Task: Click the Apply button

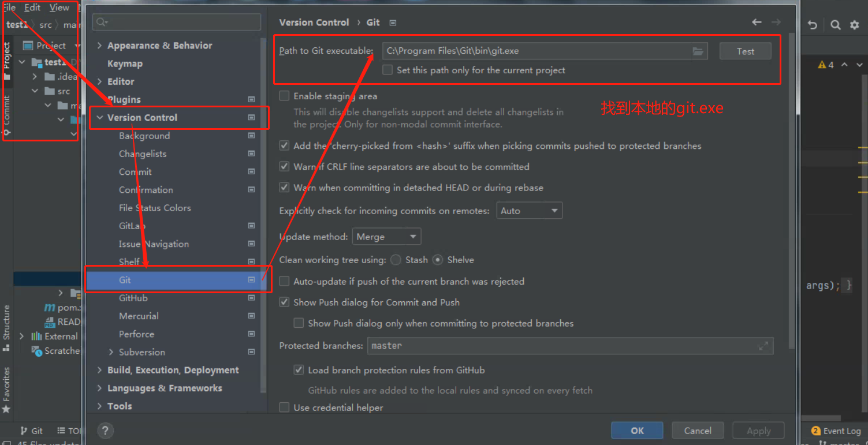Action: point(758,431)
